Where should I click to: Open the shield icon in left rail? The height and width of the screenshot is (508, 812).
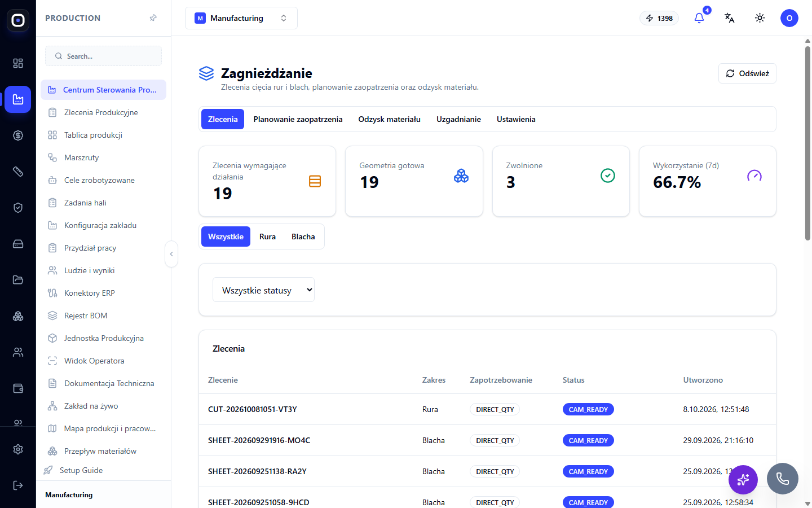18,208
